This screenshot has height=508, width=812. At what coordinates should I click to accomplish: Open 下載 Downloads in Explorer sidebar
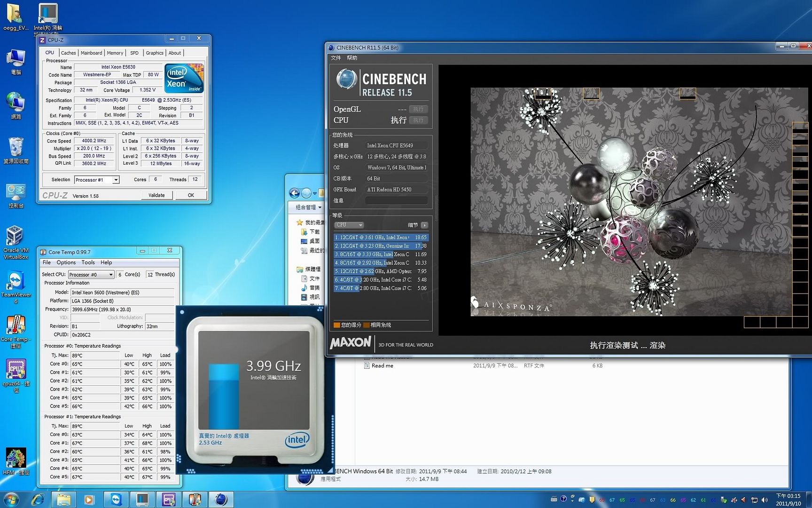click(x=310, y=232)
